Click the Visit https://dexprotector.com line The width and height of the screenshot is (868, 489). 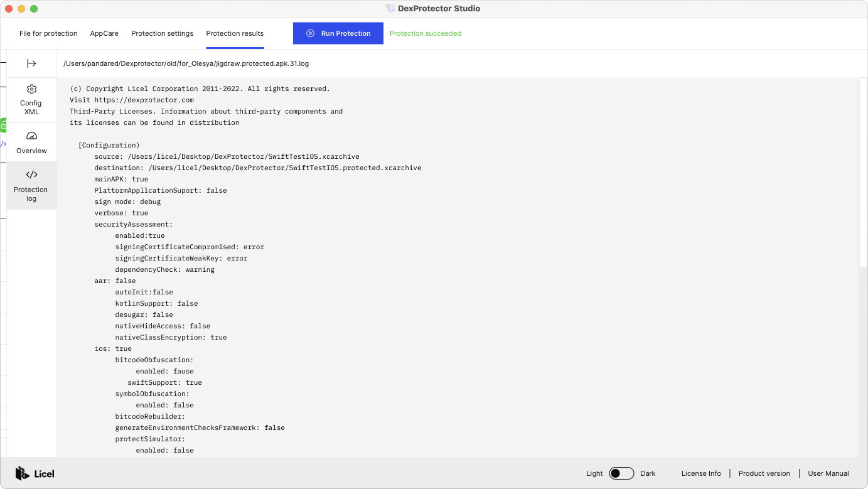(x=132, y=100)
